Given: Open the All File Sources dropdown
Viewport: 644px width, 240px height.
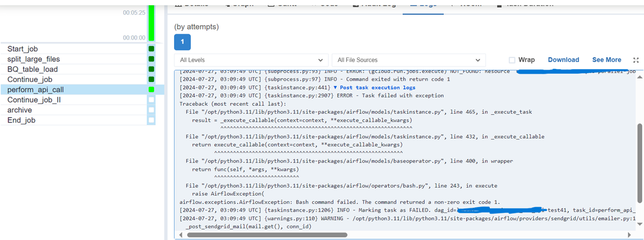Looking at the screenshot, I should (x=409, y=60).
